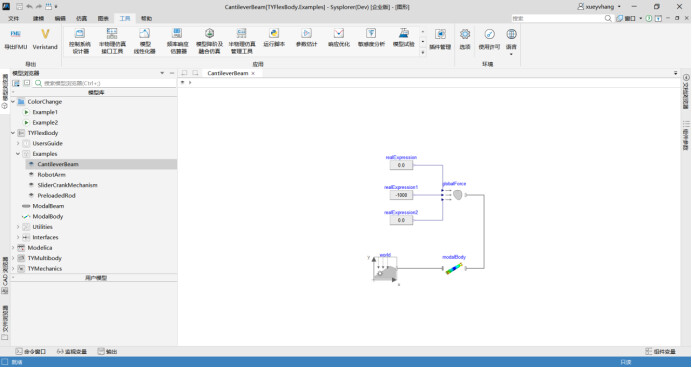Expand the UsersGuide tree node
692x368 pixels.
coord(18,143)
